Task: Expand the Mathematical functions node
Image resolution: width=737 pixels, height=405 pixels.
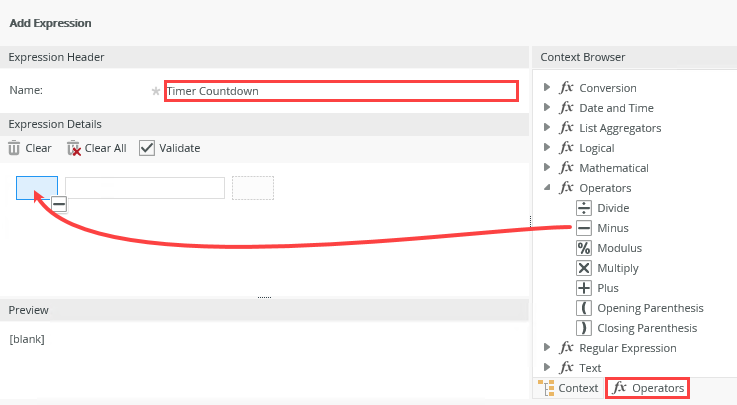Action: (x=547, y=168)
